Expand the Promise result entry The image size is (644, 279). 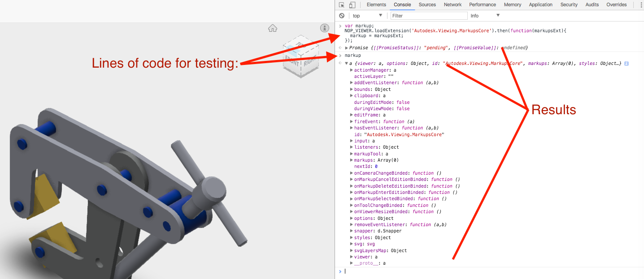(346, 47)
